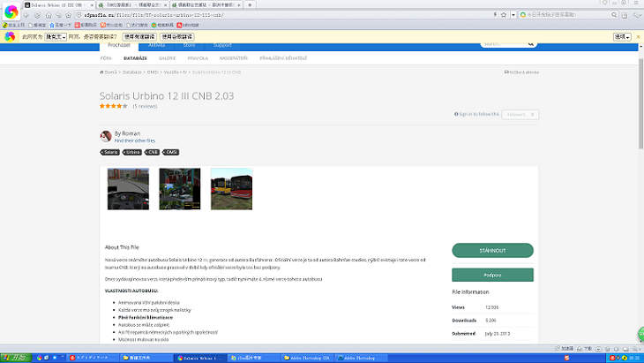644x363 pixels.
Task: Open Roman's author avatar
Action: (x=106, y=136)
